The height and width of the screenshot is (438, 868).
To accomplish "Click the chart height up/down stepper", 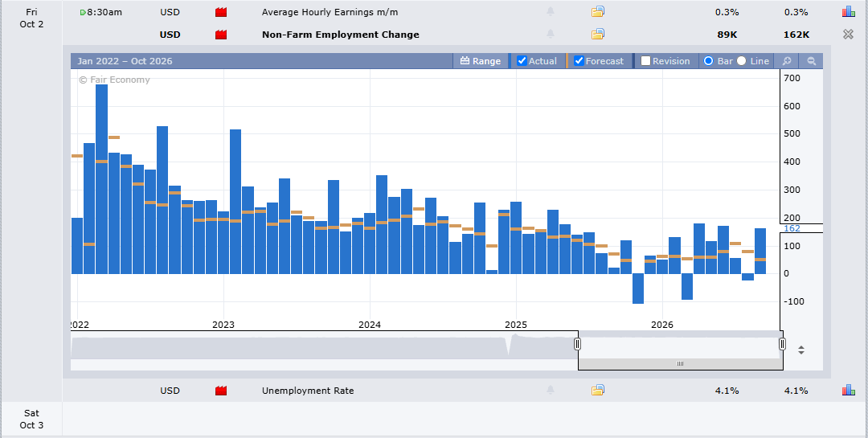I will pos(801,350).
